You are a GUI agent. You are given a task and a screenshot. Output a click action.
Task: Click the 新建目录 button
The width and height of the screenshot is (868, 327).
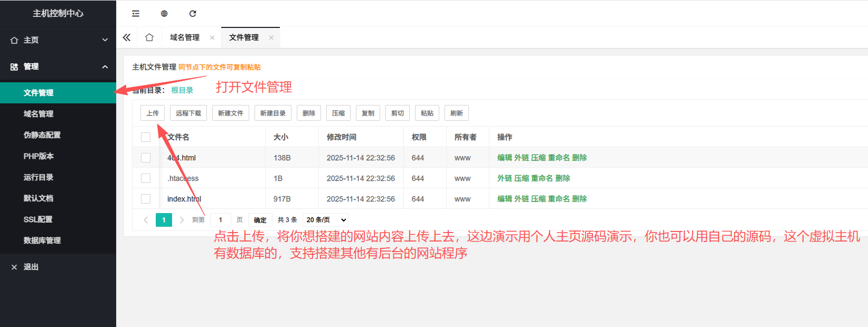(273, 113)
